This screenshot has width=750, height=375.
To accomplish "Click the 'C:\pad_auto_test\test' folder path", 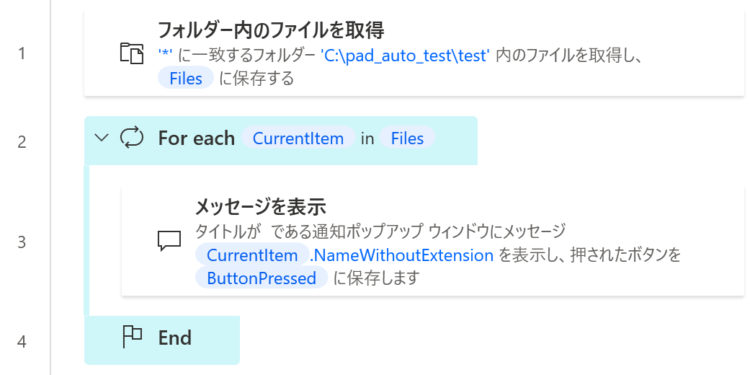I will pos(405,56).
